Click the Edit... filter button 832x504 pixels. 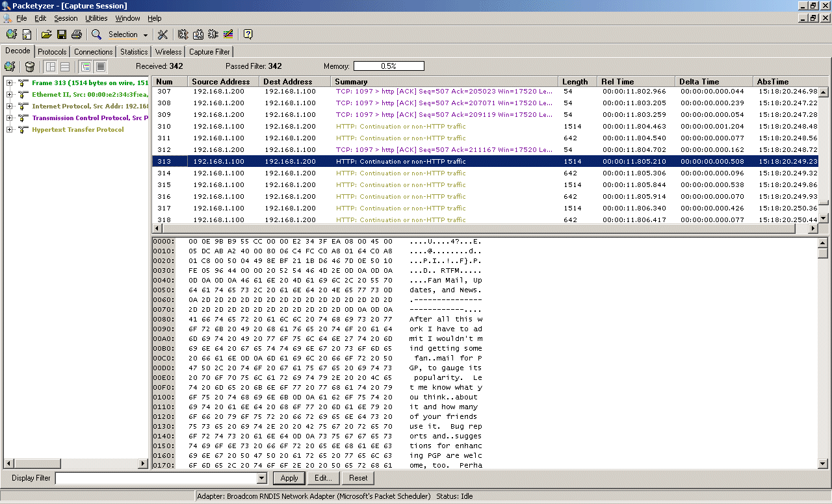(323, 478)
